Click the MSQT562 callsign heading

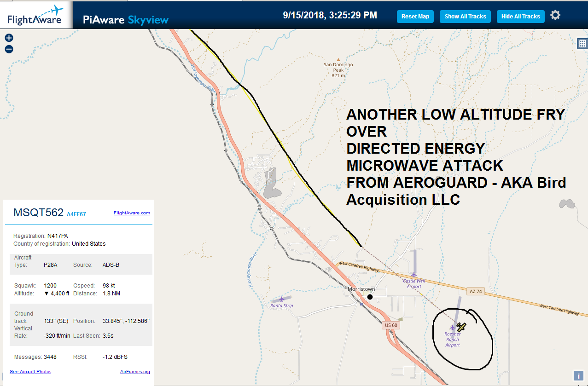point(38,213)
